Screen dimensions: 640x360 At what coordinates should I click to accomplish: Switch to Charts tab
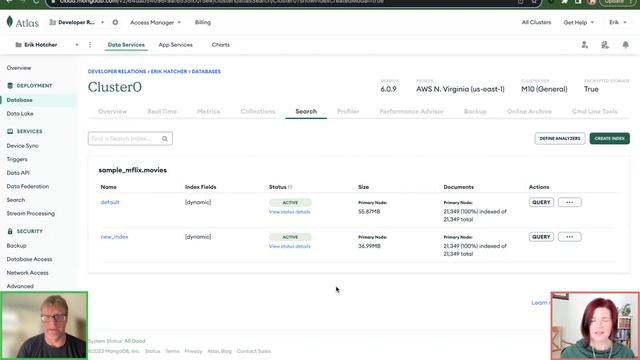[x=221, y=45]
